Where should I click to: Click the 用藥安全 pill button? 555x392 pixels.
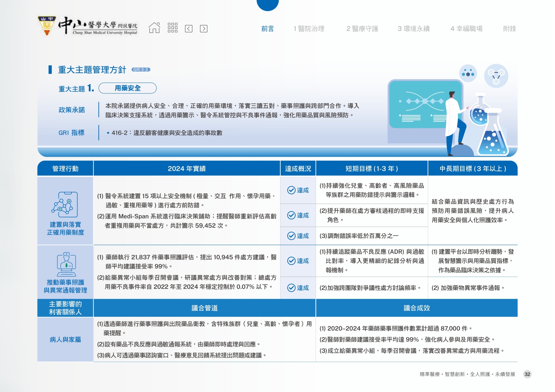pyautogui.click(x=128, y=88)
